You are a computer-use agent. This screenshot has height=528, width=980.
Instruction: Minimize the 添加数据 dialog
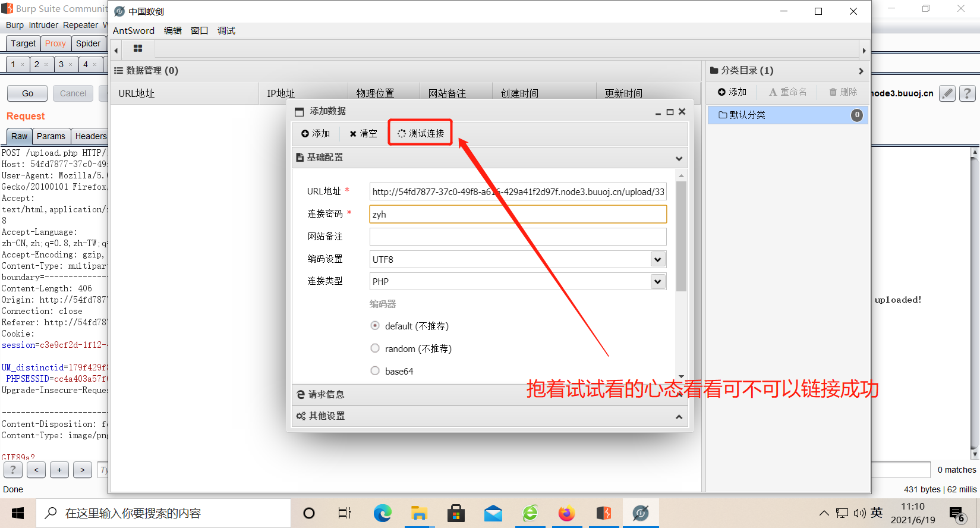pyautogui.click(x=658, y=112)
